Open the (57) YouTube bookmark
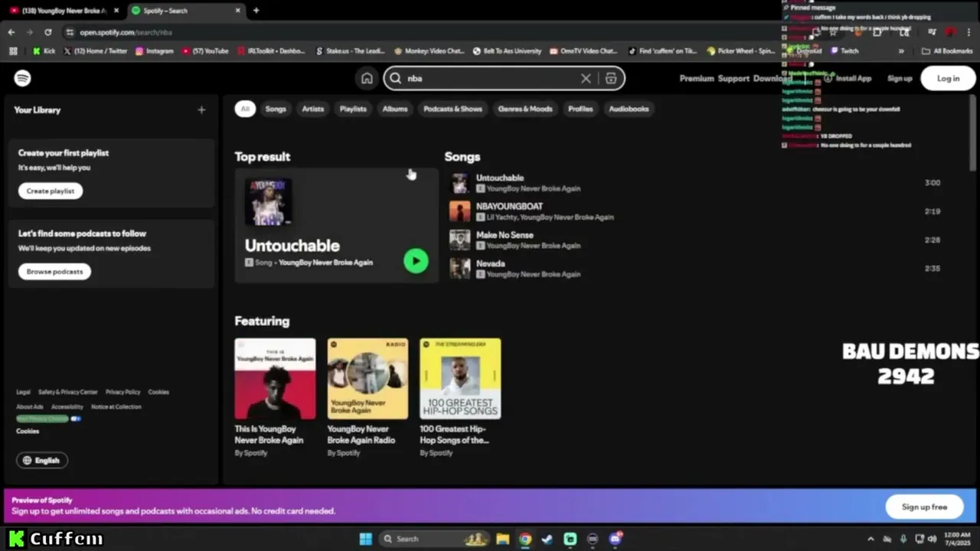The width and height of the screenshot is (980, 551). [205, 51]
